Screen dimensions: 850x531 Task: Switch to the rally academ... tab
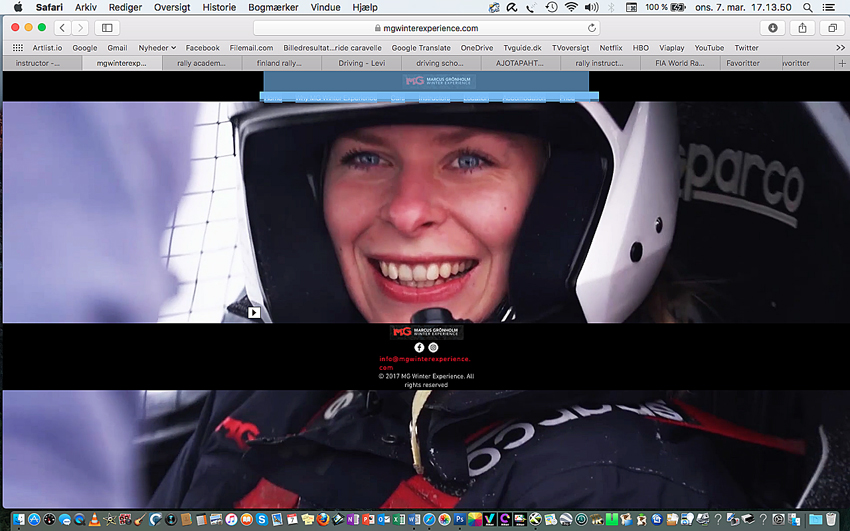[x=201, y=63]
